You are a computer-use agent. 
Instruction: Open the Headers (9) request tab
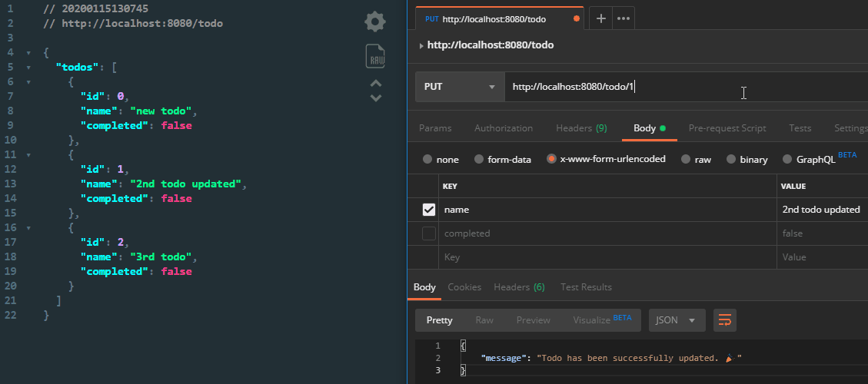click(581, 127)
